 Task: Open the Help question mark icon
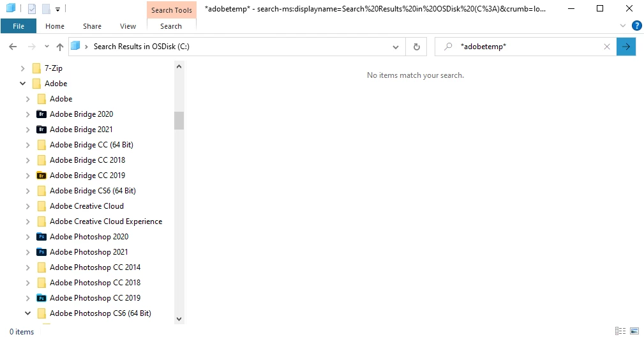(636, 26)
